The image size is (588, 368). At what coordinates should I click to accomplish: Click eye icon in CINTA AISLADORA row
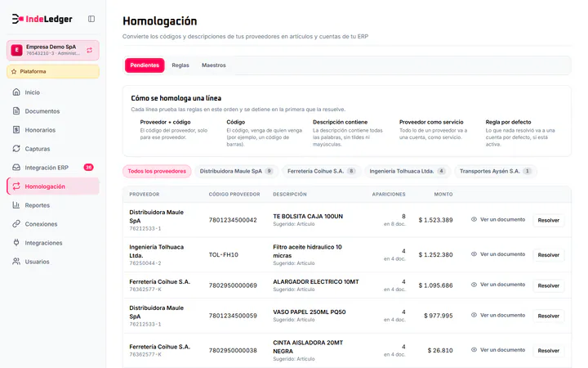point(474,350)
